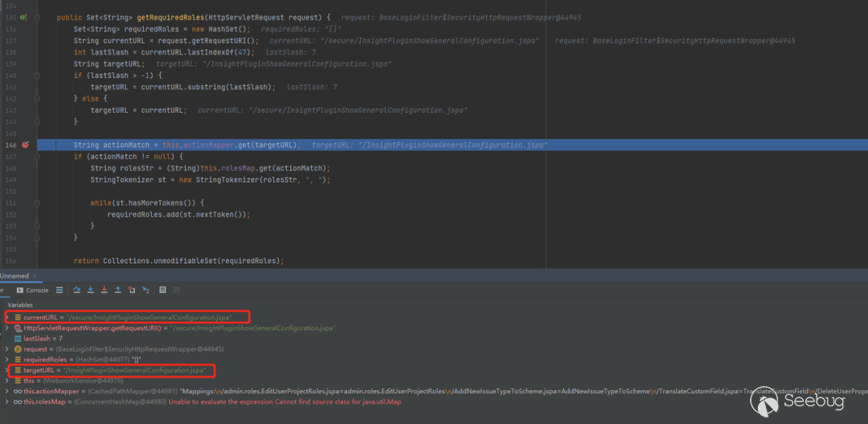This screenshot has height=424, width=868.
Task: Click the Run to Cursor icon
Action: click(145, 290)
